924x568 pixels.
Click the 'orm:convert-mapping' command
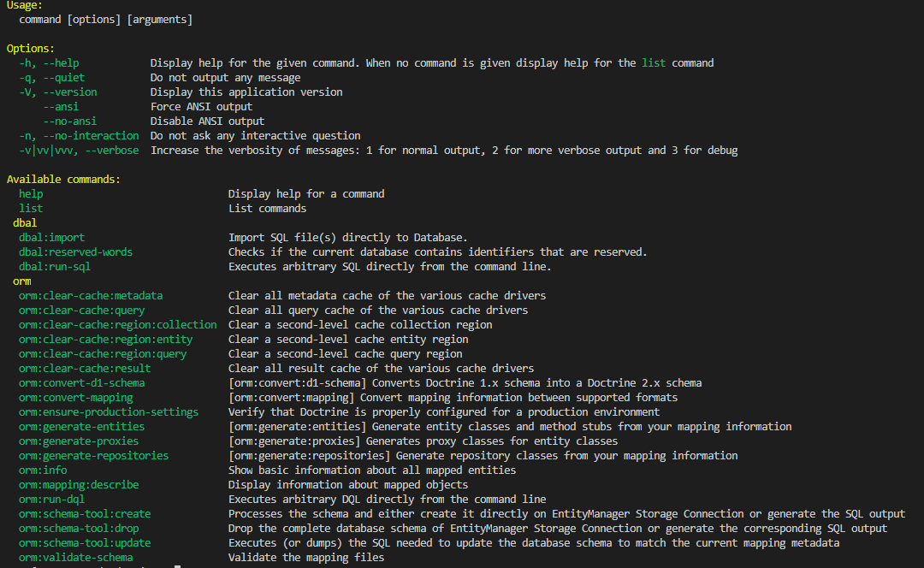point(75,398)
